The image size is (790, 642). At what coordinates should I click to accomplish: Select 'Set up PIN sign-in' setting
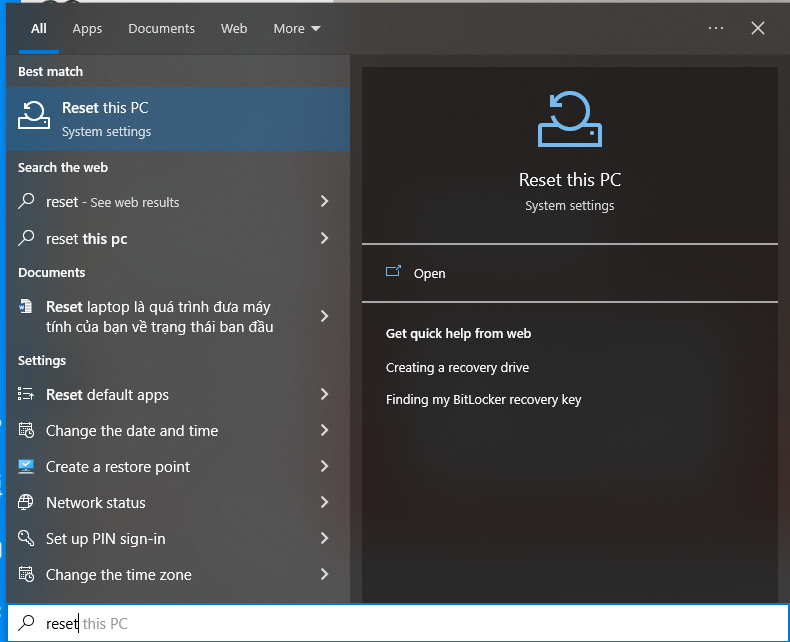click(106, 539)
